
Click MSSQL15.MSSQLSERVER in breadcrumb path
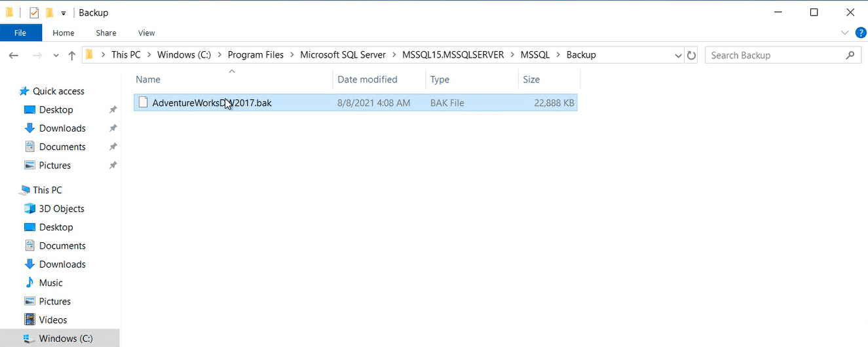coord(453,55)
